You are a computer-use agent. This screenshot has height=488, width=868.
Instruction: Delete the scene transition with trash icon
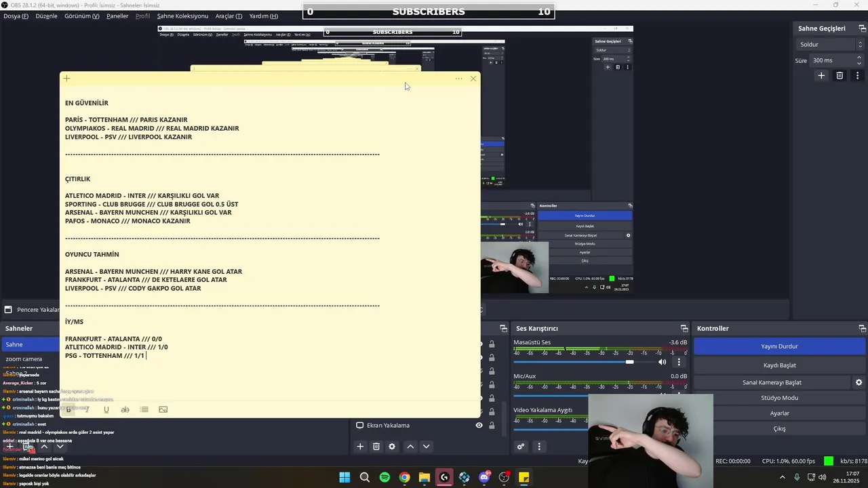(x=840, y=75)
